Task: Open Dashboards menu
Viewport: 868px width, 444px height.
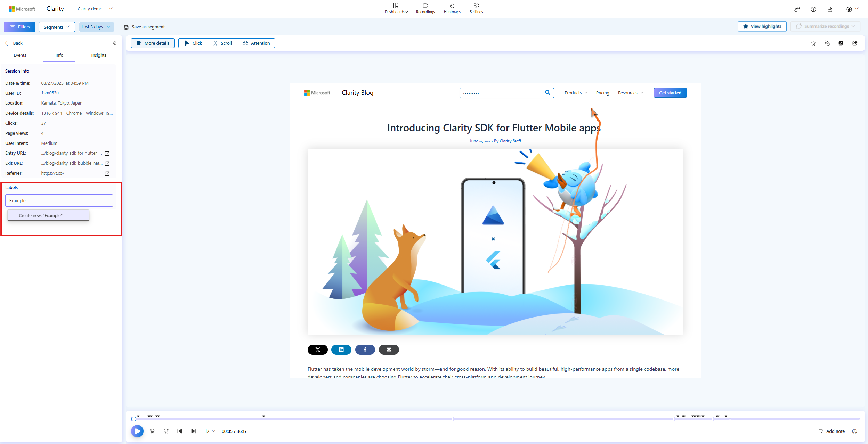Action: (396, 8)
